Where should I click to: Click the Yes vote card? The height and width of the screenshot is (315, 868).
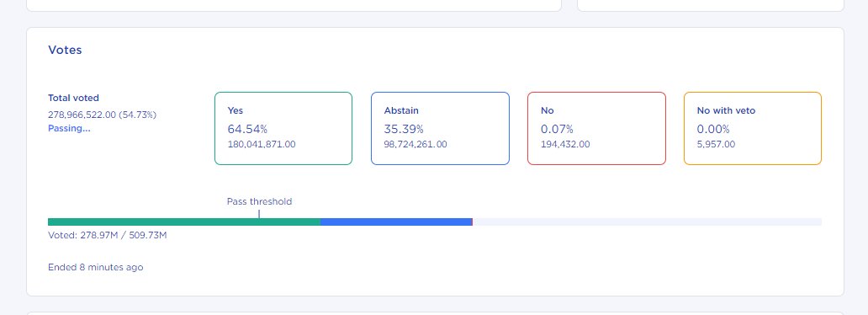(x=283, y=129)
